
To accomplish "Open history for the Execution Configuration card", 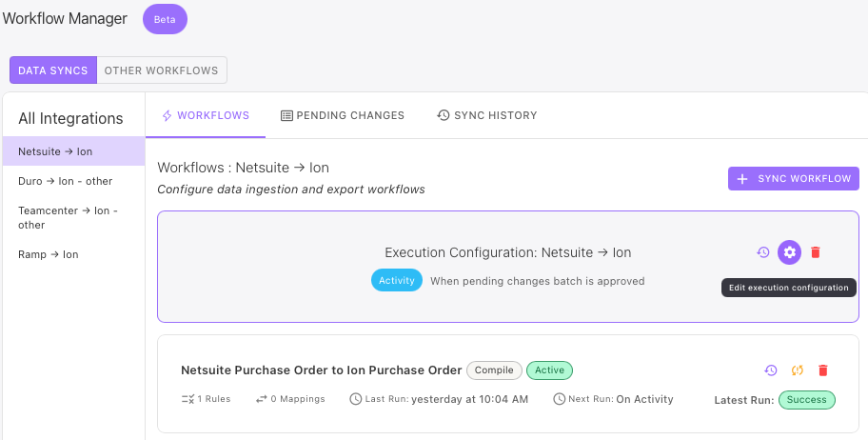I will coord(763,252).
